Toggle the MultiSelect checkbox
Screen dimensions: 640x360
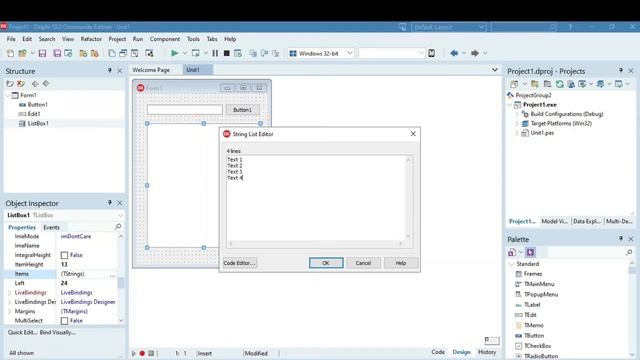64,321
